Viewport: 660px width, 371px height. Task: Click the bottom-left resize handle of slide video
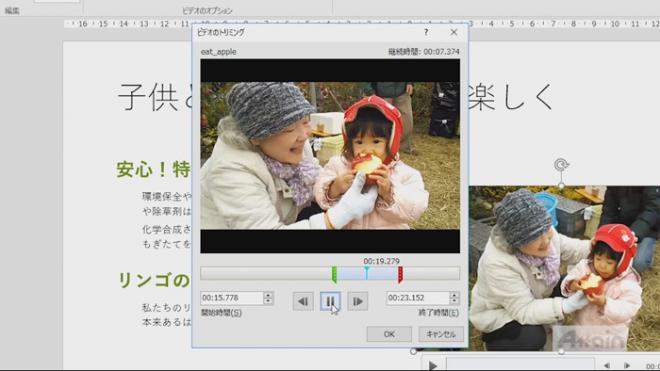(x=413, y=351)
